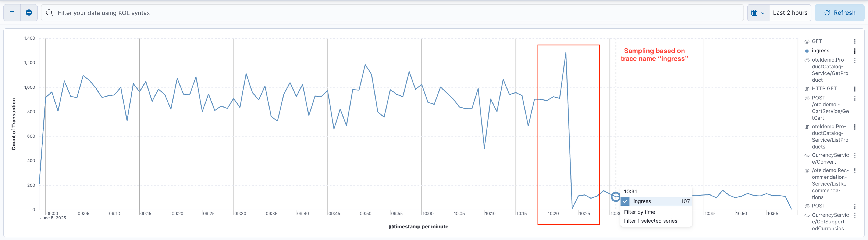Open options dots for HTTP GET legend
The height and width of the screenshot is (240, 868).
pos(855,89)
